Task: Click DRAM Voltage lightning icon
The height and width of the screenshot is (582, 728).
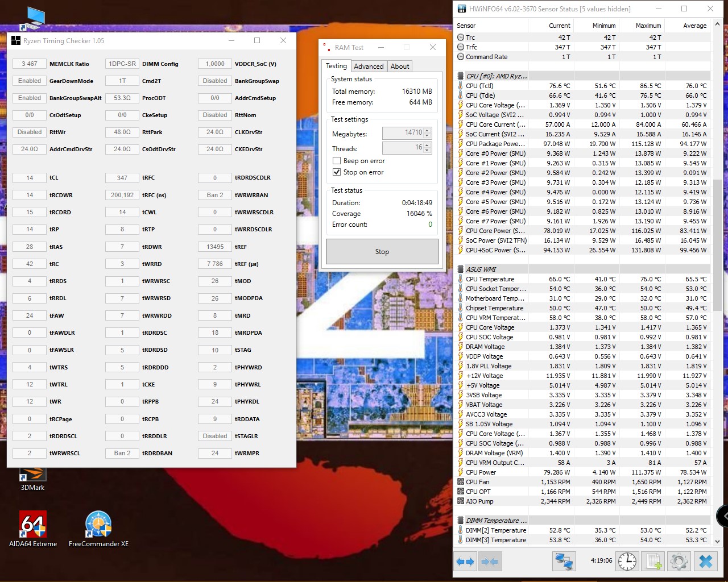Action: [461, 347]
